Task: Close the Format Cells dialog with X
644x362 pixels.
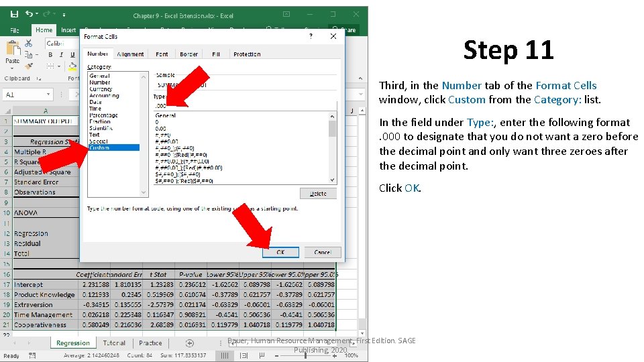Action: coord(333,36)
